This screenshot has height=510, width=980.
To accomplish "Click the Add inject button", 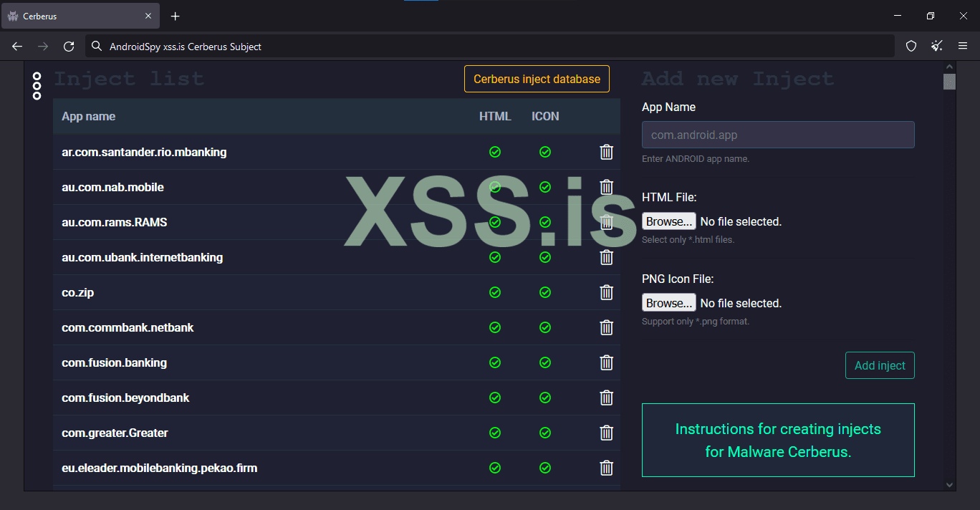I will (880, 365).
